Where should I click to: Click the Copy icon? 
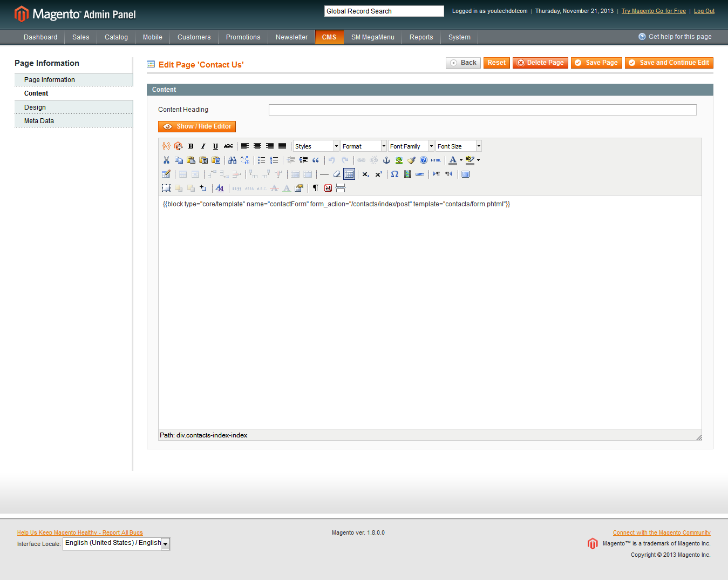pyautogui.click(x=179, y=160)
